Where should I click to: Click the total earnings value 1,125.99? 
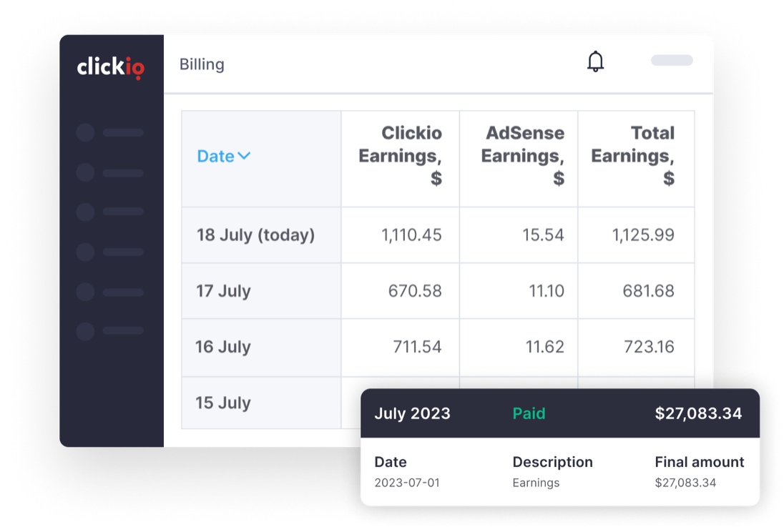click(643, 235)
